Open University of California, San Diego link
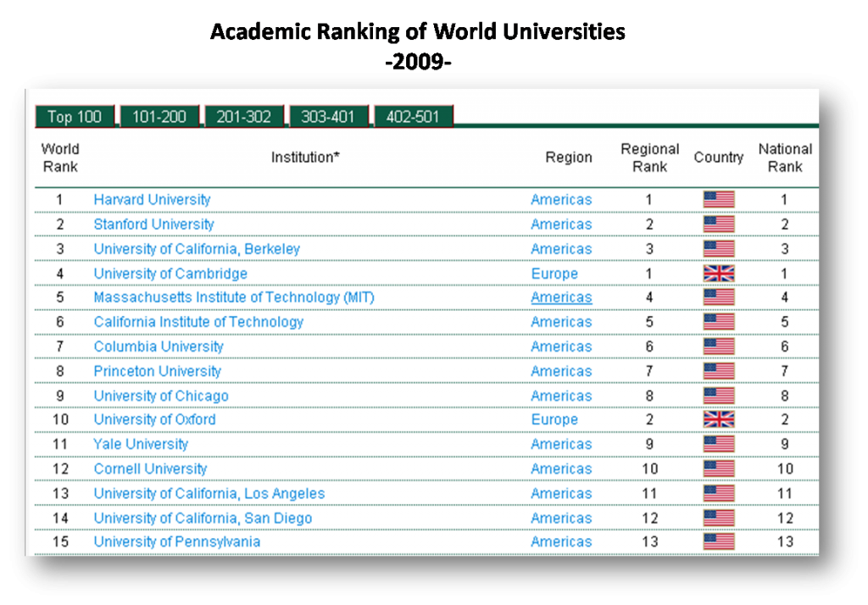Screen dimensions: 868x605 pyautogui.click(x=203, y=518)
